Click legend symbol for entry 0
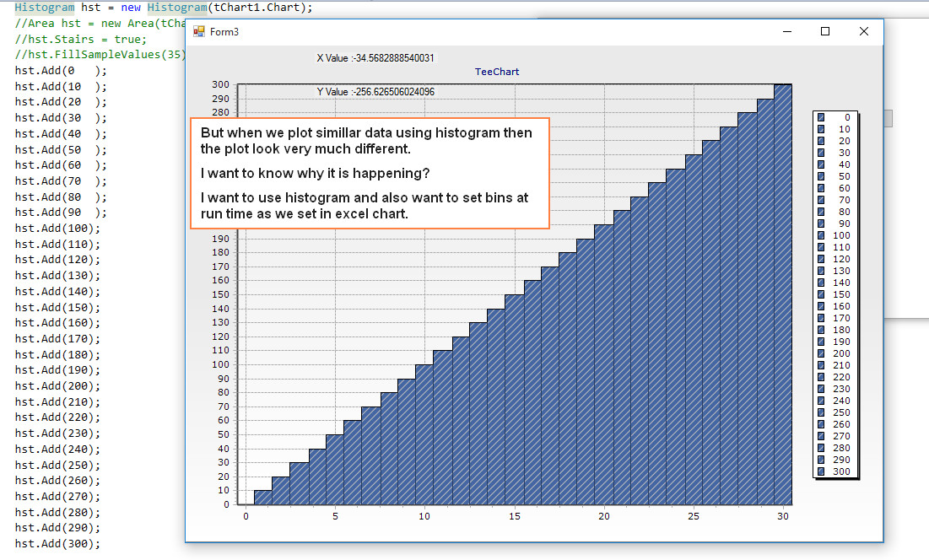 click(821, 117)
